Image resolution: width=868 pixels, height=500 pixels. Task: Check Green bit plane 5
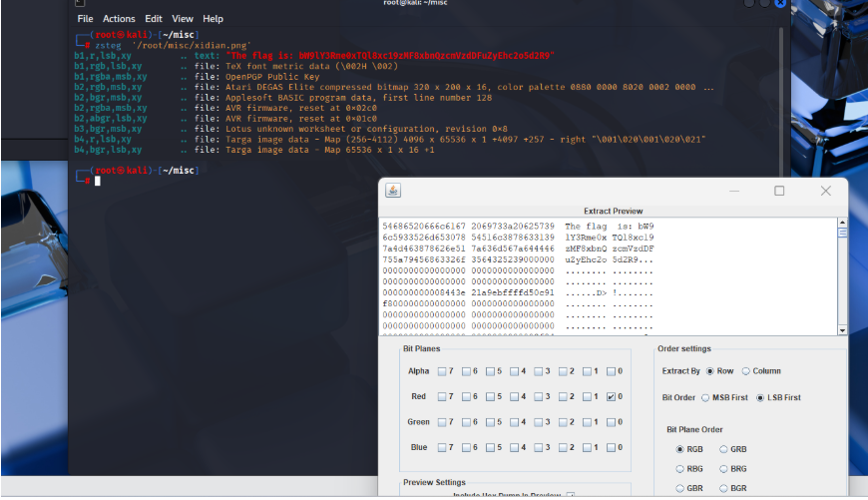490,422
